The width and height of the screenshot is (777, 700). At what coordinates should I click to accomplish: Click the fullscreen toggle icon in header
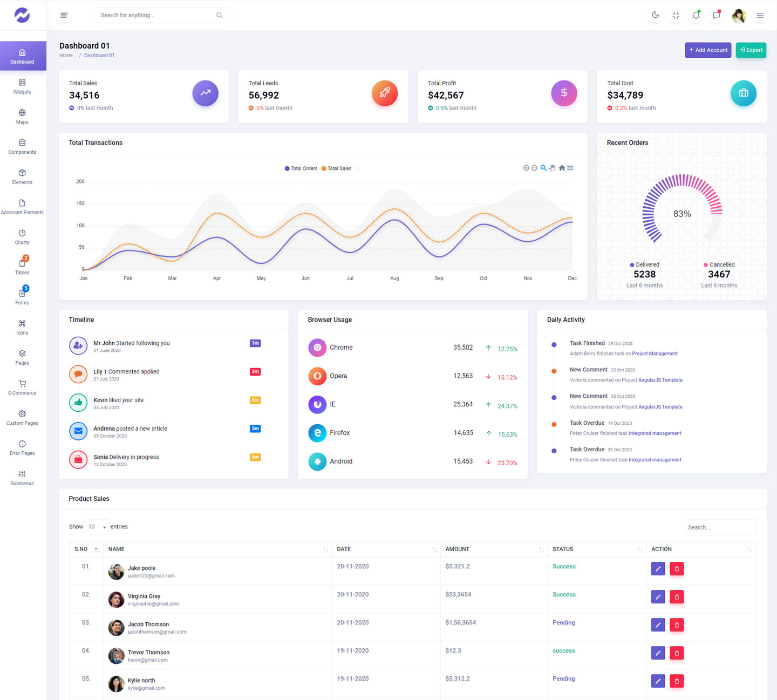click(676, 15)
